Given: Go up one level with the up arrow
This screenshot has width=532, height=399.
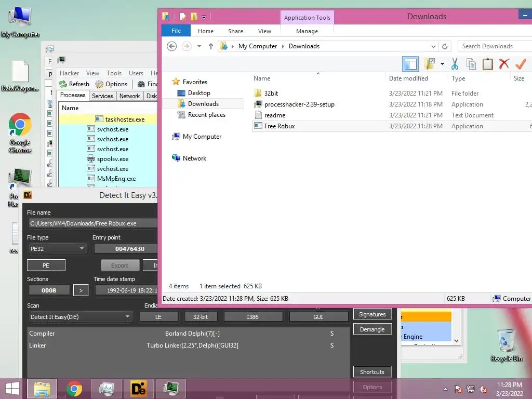Looking at the screenshot, I should [x=211, y=46].
